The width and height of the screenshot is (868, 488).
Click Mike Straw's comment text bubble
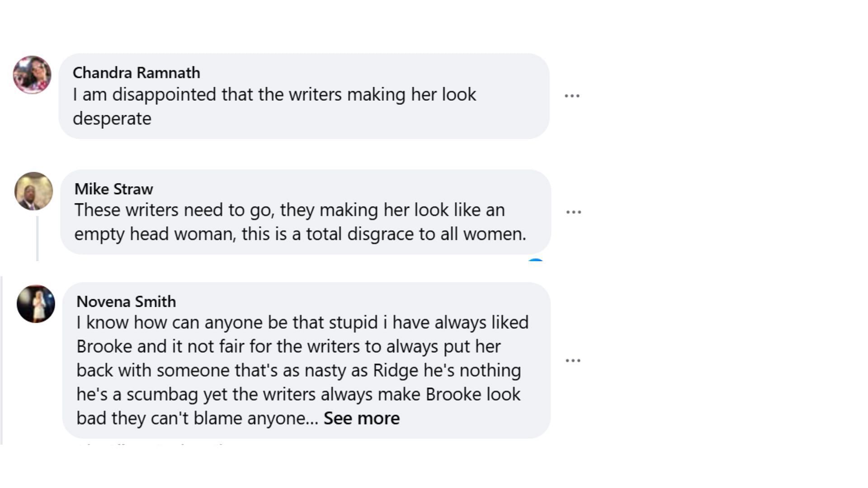pyautogui.click(x=306, y=212)
